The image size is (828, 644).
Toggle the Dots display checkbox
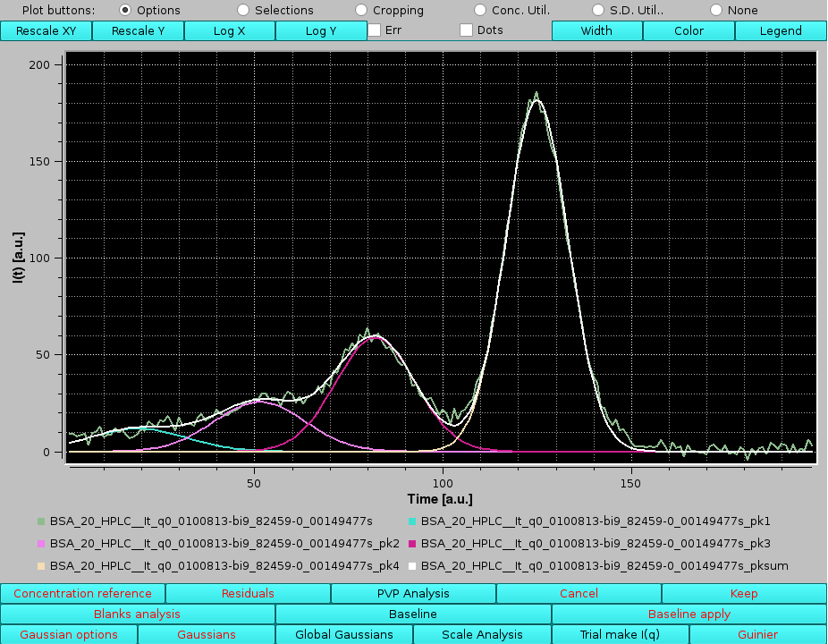click(x=466, y=30)
